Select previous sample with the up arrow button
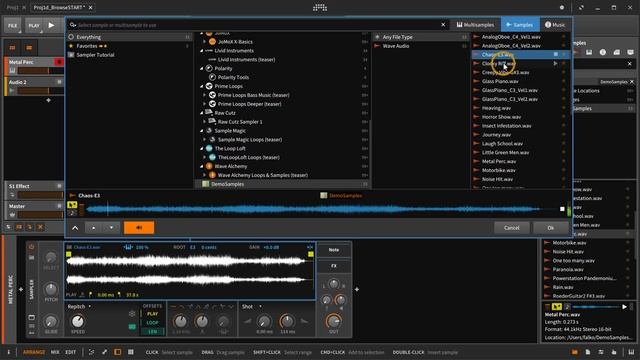Viewport: 640px width, 360px height. pos(93,228)
